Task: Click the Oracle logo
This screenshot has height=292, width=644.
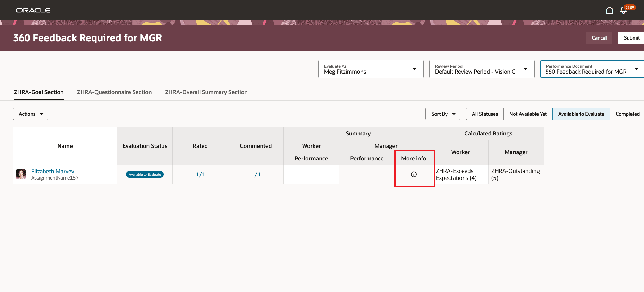Action: (33, 10)
